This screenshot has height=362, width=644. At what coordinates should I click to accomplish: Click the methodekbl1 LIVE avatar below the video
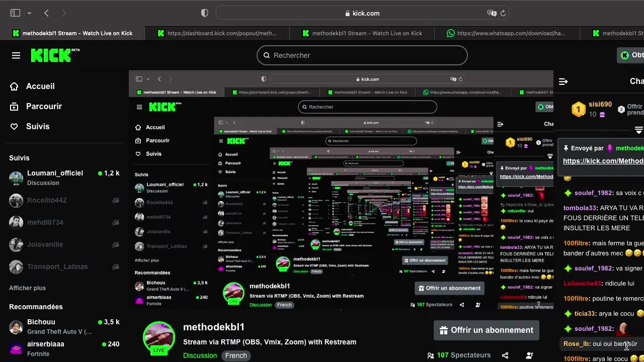coord(159,337)
